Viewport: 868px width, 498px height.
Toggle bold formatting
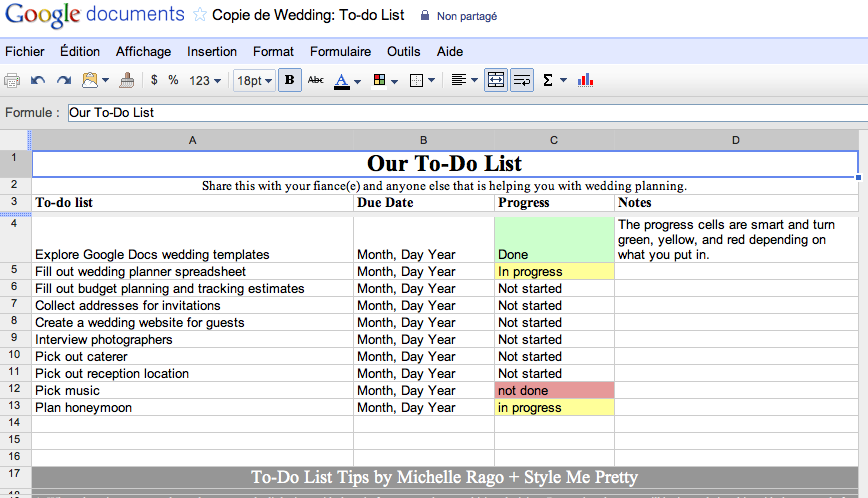coord(290,80)
